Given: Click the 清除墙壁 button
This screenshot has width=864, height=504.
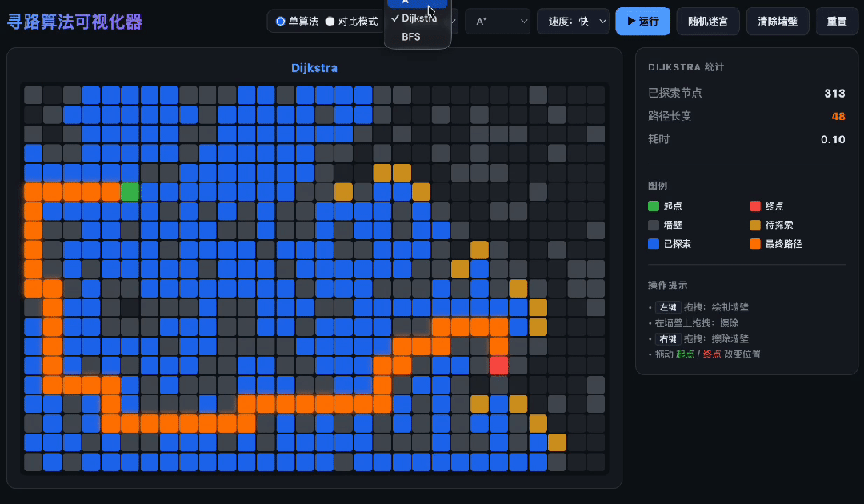Looking at the screenshot, I should tap(778, 22).
